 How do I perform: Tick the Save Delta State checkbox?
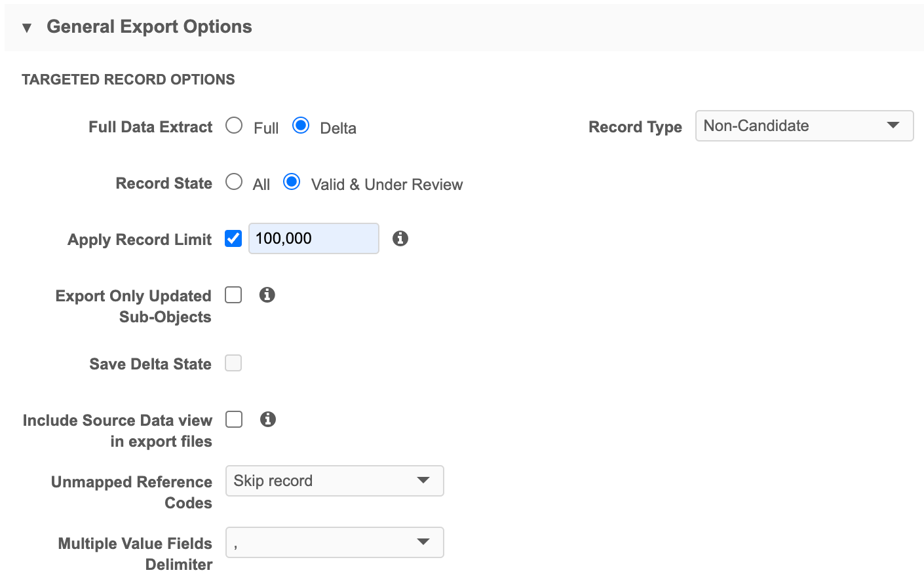click(x=233, y=363)
